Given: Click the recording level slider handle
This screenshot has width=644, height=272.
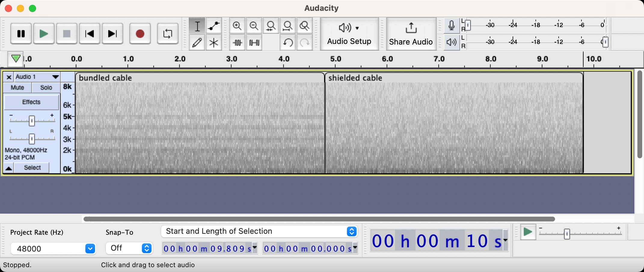Looking at the screenshot, I should click(468, 25).
